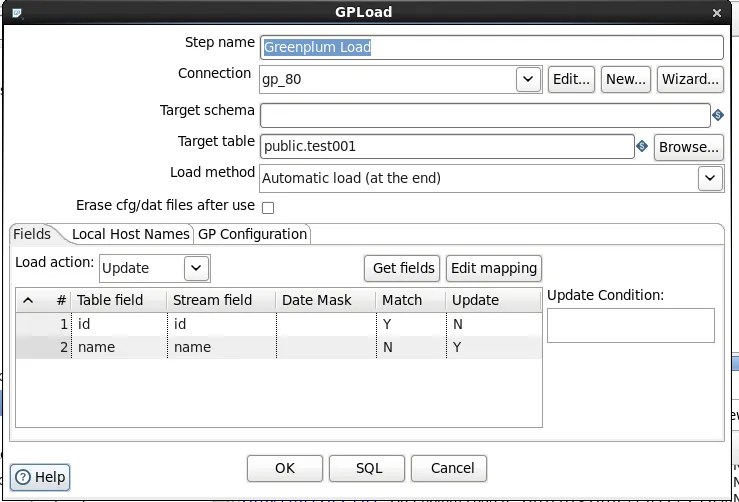Click the Target schema input field
This screenshot has width=739, height=502.
(x=485, y=115)
